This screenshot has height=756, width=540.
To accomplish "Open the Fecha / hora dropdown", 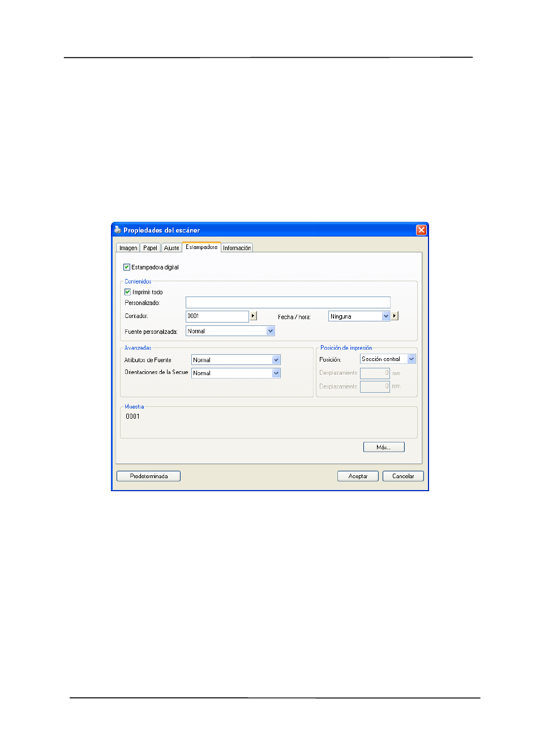I will click(359, 316).
